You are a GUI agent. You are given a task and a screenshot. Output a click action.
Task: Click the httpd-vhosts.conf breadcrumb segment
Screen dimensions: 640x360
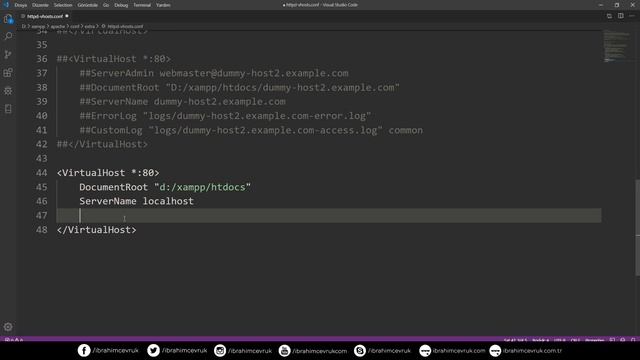click(125, 26)
